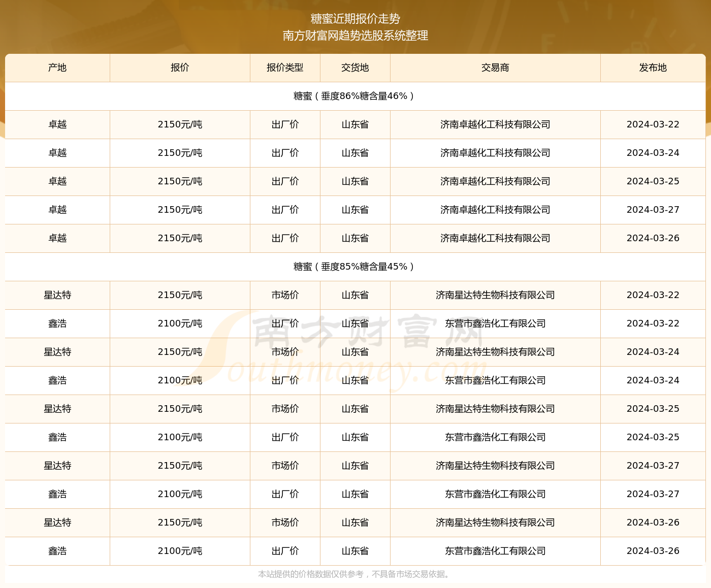711x588 pixels.
Task: Click date 2024-03-25 in 鑫浩 row
Action: 653,437
